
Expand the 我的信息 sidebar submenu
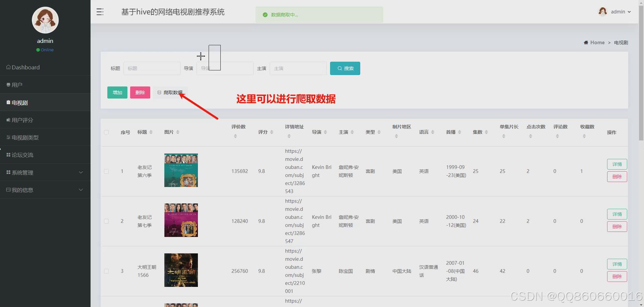point(45,190)
